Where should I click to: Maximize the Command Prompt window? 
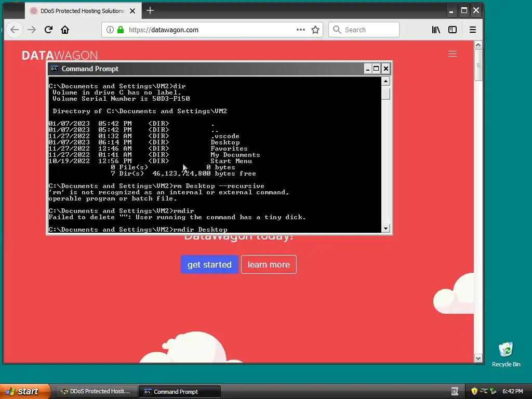[x=376, y=69]
